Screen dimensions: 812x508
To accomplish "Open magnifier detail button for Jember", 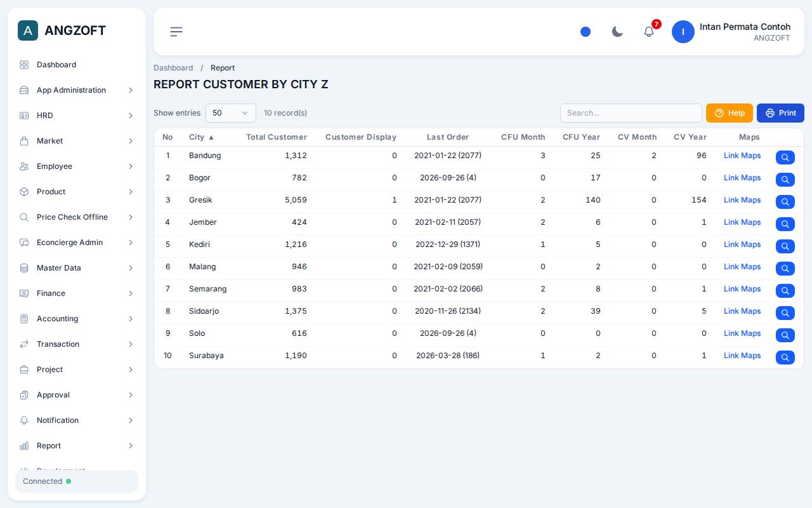I will 785,224.
